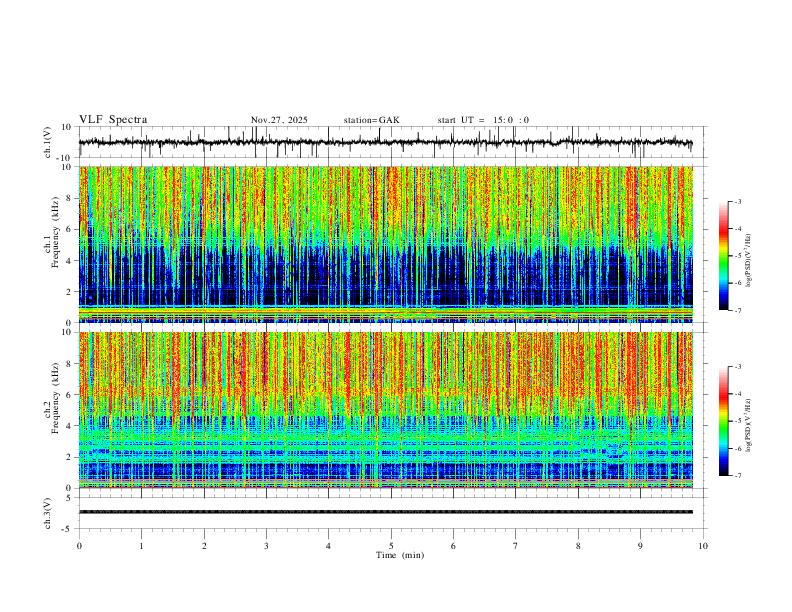The image size is (792, 612).
Task: Click the "Time (min)" x-axis label
Action: [400, 555]
